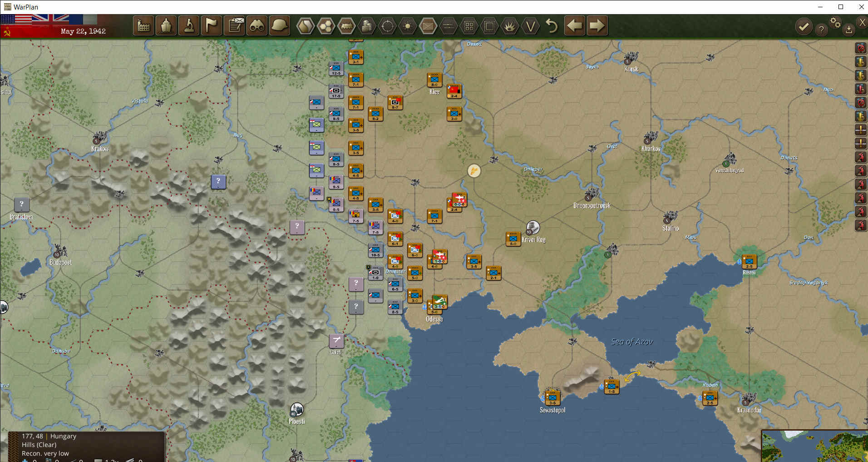Toggle the front line overlay hex
868x462 pixels.
coord(449,26)
